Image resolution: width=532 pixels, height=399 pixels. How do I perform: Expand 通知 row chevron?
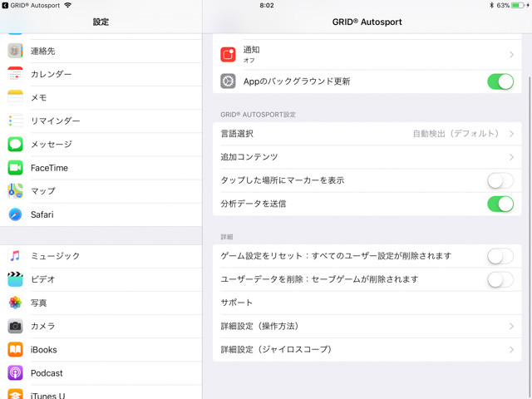[x=511, y=55]
